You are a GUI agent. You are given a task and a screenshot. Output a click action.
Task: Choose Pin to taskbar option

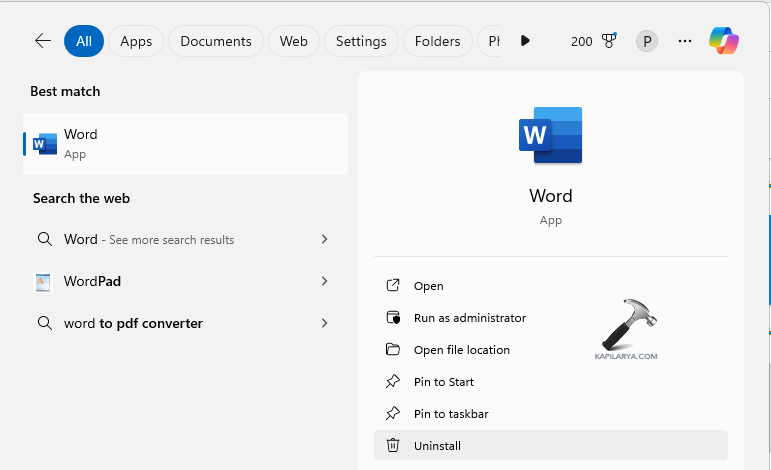coord(451,414)
